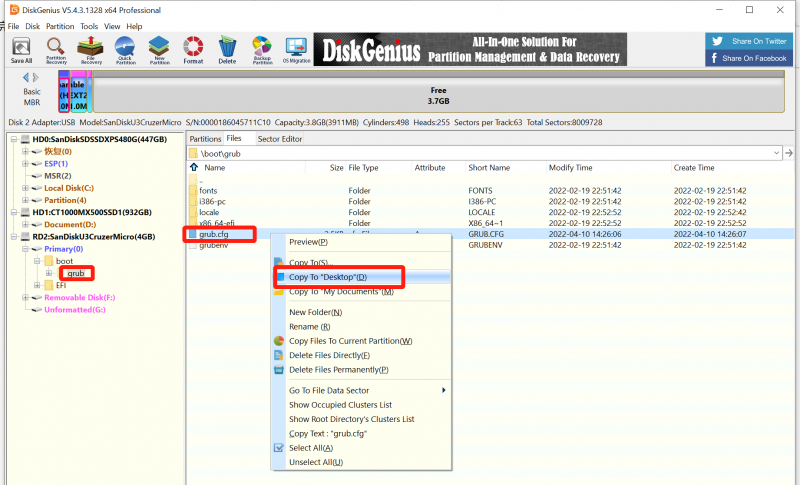The image size is (800, 485).
Task: Switch to the Sector Editor tab
Action: tap(280, 139)
